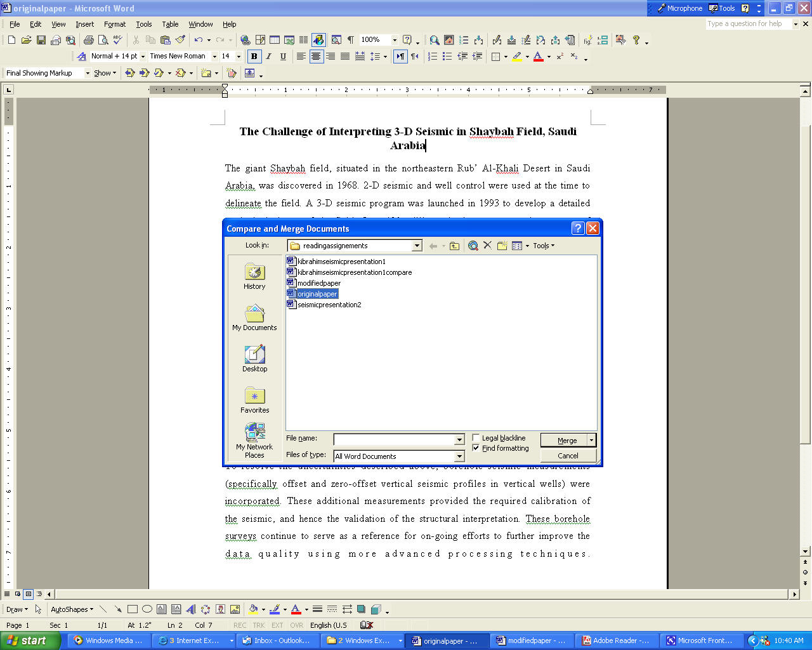
Task: Click the Cancel button in dialog
Action: click(x=568, y=456)
